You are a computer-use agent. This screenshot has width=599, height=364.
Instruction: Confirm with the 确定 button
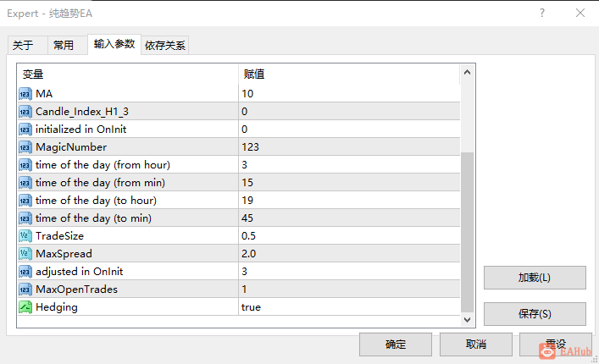click(396, 345)
